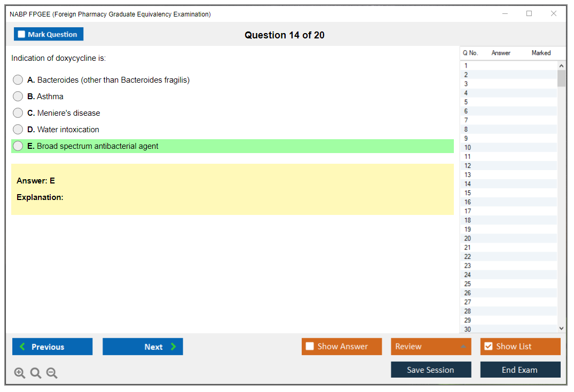Screen dimensions: 574x392
Task: Select option A Bacteroides radio button
Action: [18, 80]
